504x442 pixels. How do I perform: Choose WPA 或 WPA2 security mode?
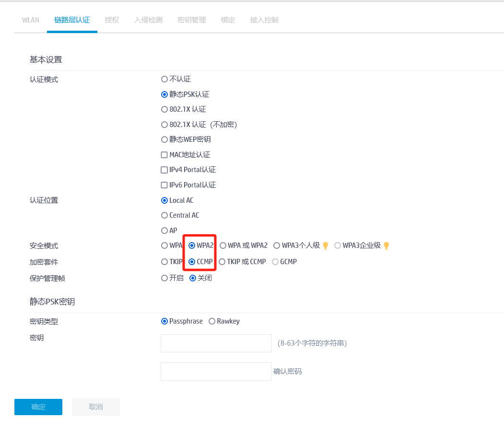click(223, 245)
